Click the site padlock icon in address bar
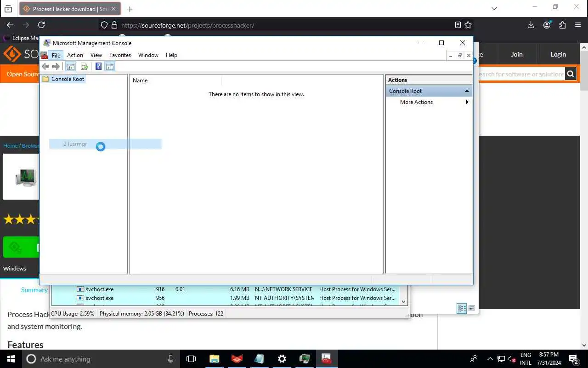The height and width of the screenshot is (368, 588). (x=114, y=25)
